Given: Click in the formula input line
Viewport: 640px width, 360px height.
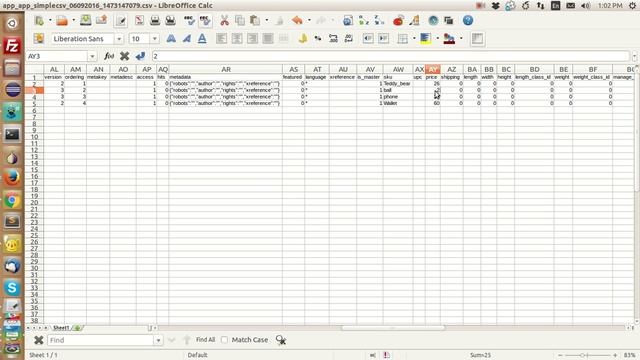Looking at the screenshot, I should (x=390, y=56).
